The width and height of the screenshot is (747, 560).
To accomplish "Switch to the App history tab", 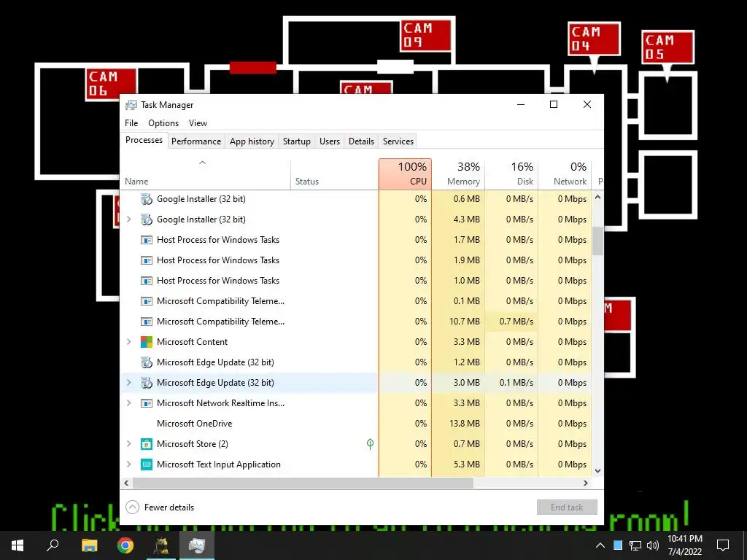I will click(252, 141).
